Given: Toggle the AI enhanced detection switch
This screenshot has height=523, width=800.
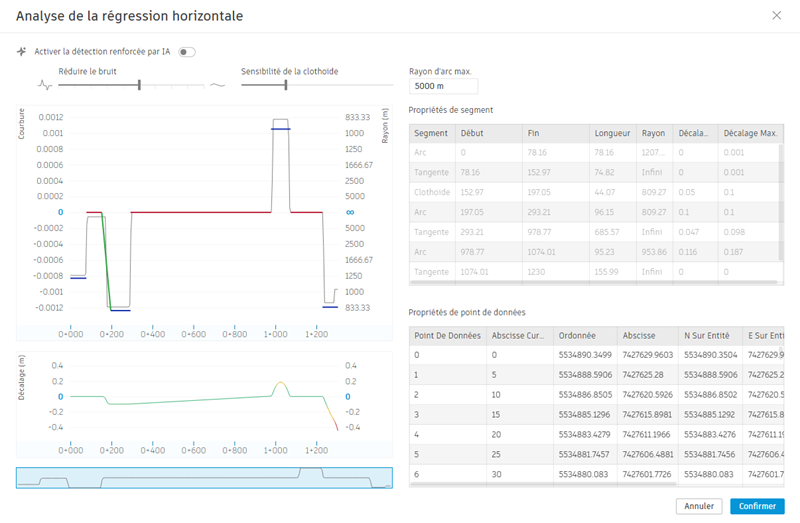Looking at the screenshot, I should tap(187, 52).
